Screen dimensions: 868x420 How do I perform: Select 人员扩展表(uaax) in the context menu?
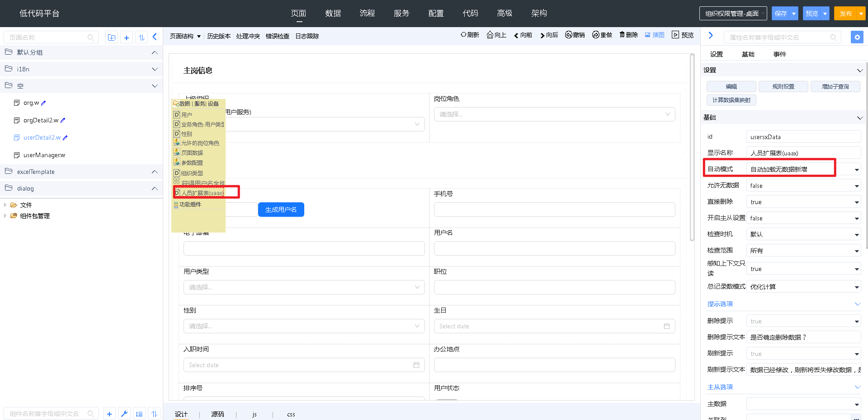click(203, 192)
